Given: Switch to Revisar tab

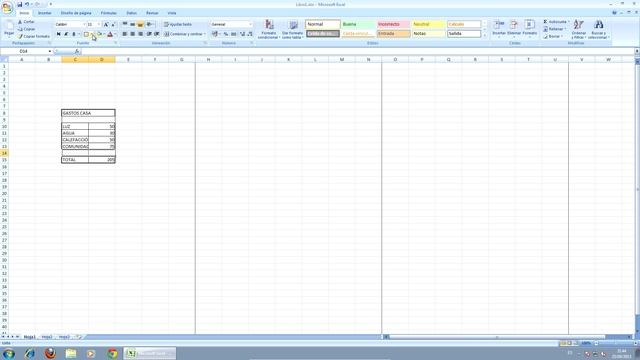Looking at the screenshot, I should 152,13.
